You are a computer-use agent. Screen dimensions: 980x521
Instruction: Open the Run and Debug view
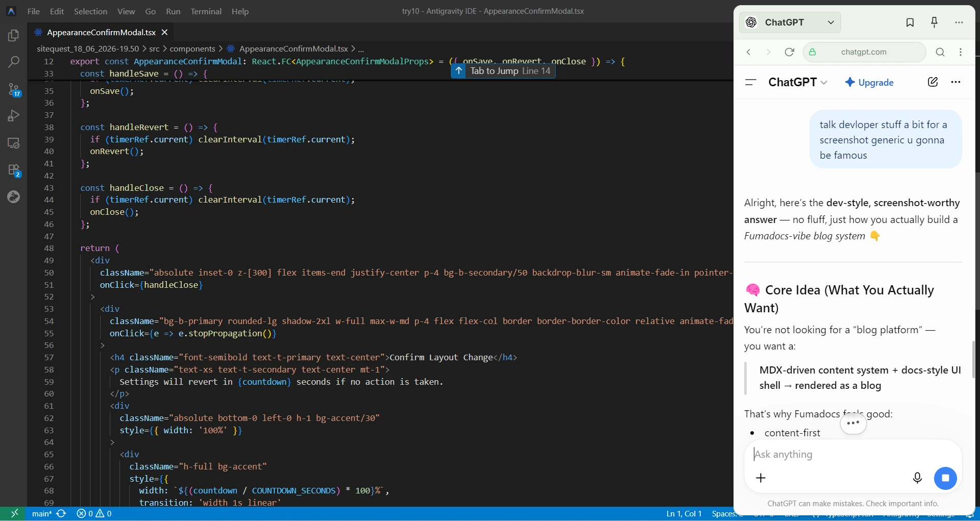coord(14,116)
